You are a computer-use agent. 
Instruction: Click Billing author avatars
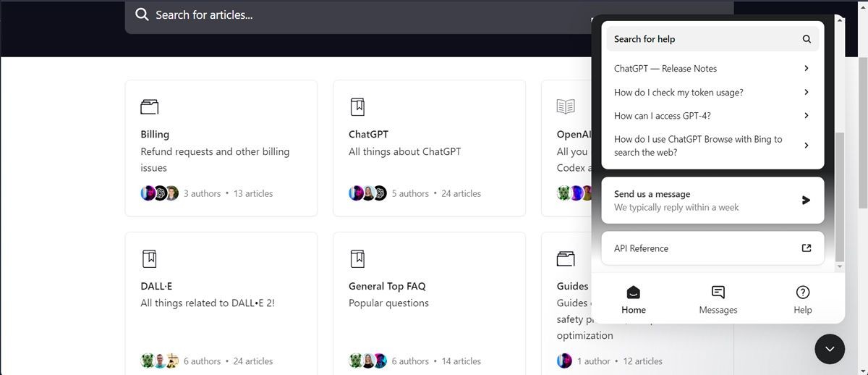pos(159,193)
